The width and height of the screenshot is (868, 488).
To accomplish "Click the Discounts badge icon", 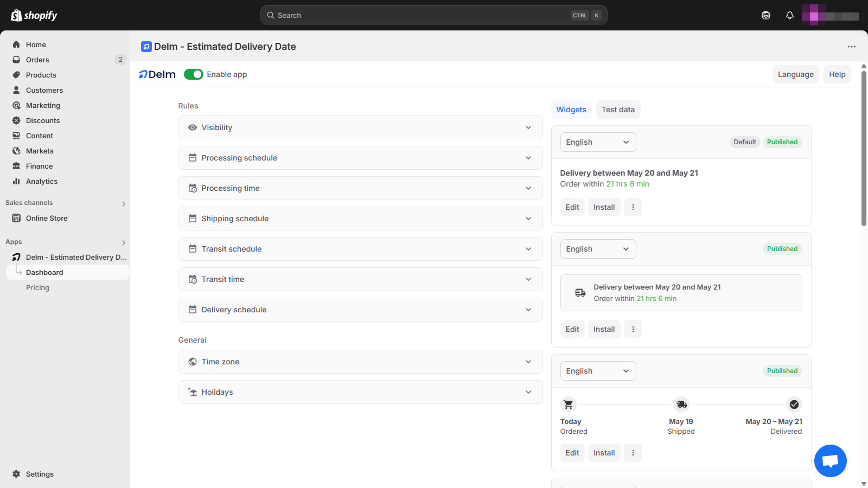I will coord(16,120).
